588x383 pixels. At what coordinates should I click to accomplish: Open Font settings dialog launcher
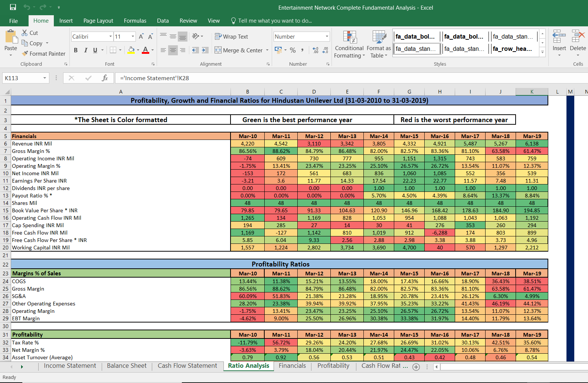pos(153,64)
